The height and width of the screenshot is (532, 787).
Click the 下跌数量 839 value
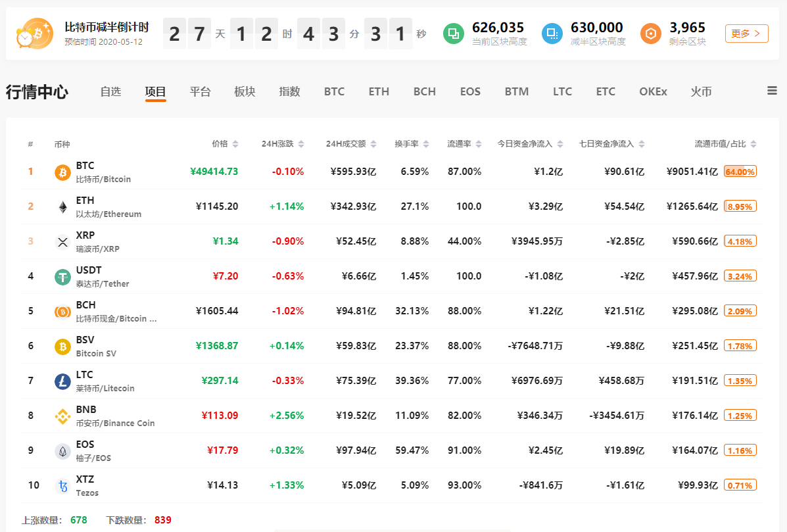click(x=162, y=520)
